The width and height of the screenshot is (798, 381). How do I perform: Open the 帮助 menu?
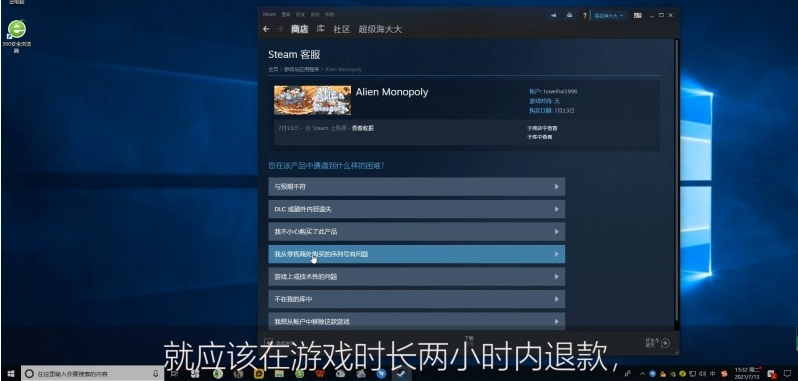coord(330,15)
